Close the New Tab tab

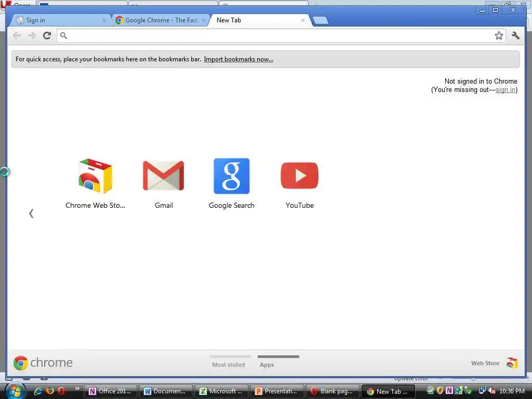[303, 20]
